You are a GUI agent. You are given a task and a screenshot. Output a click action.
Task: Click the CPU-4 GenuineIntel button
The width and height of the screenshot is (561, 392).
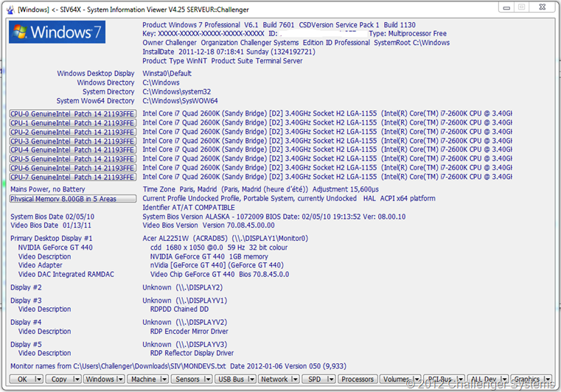pyautogui.click(x=73, y=150)
